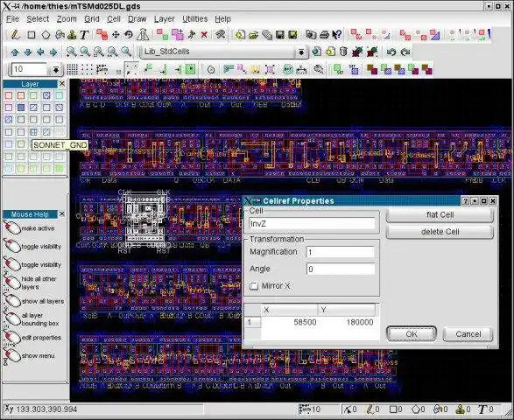Viewport: 514px width, 420px height.
Task: Open the Draw menu
Action: click(x=137, y=19)
